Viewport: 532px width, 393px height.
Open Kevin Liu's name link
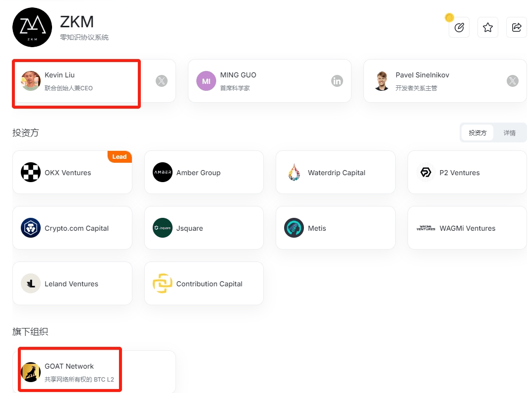tap(59, 75)
